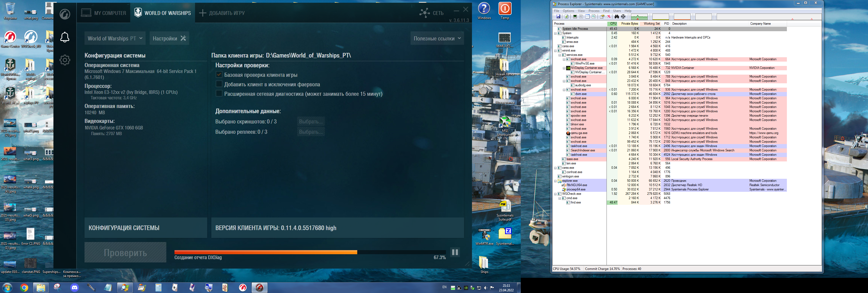Click Выбрать next to screenshots count
Screen dimensions: 868x293
click(311, 121)
